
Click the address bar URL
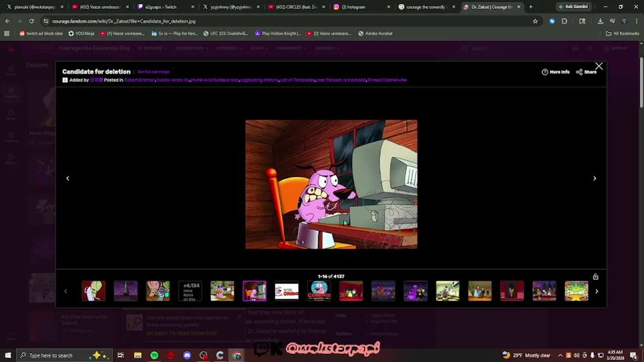click(124, 21)
